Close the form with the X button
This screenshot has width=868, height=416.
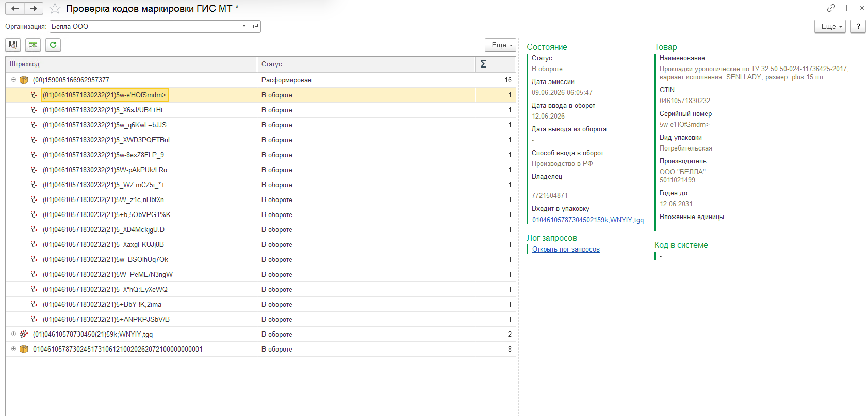pos(862,8)
